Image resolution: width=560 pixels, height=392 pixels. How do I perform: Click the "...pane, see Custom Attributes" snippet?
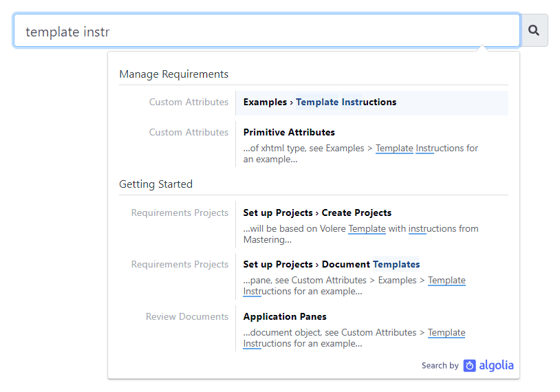coord(354,285)
